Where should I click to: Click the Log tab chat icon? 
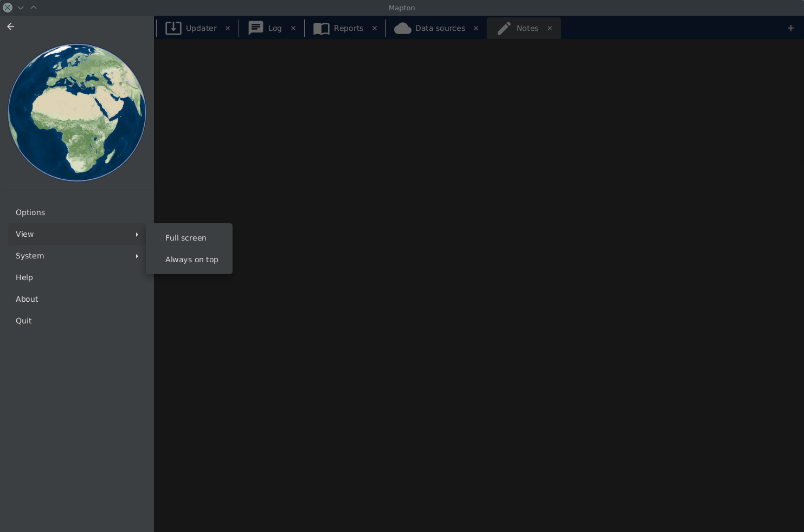tap(256, 28)
